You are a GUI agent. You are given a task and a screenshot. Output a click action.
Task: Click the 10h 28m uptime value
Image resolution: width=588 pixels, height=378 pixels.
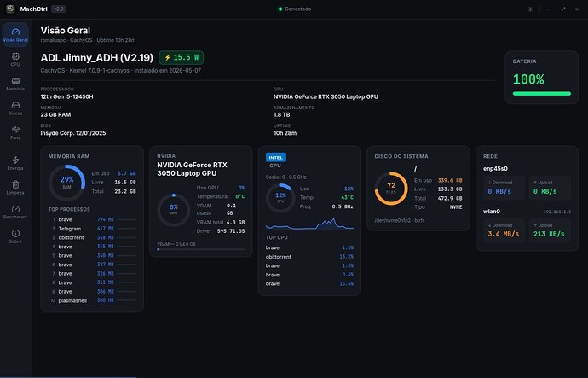coord(285,133)
